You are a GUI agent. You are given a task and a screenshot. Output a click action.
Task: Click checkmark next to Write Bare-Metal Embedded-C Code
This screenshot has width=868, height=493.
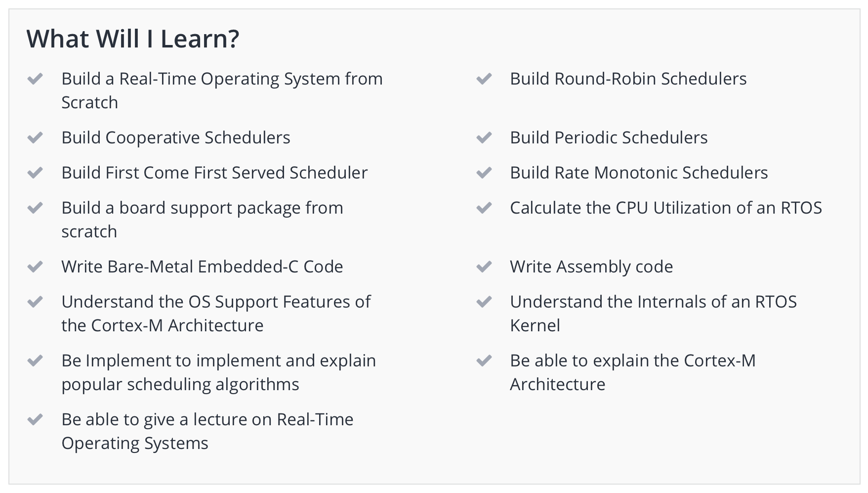35,267
